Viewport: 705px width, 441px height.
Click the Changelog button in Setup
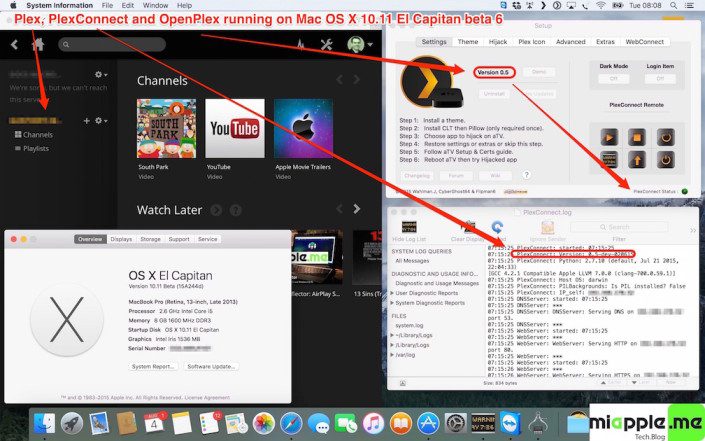click(417, 176)
